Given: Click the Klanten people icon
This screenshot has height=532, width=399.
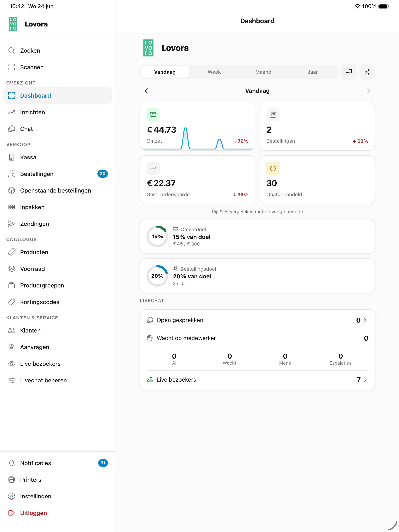Looking at the screenshot, I should 12,330.
